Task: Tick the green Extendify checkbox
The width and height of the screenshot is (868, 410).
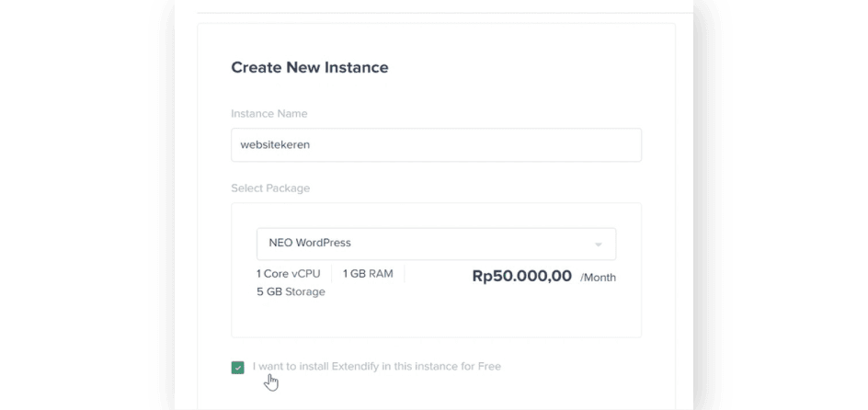Action: [x=238, y=368]
